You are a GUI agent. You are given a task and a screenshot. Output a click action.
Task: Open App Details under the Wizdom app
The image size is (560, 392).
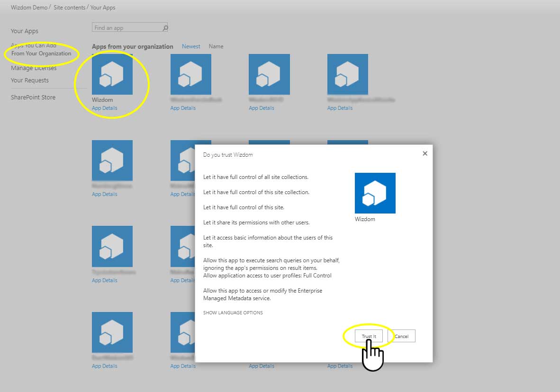pos(104,108)
